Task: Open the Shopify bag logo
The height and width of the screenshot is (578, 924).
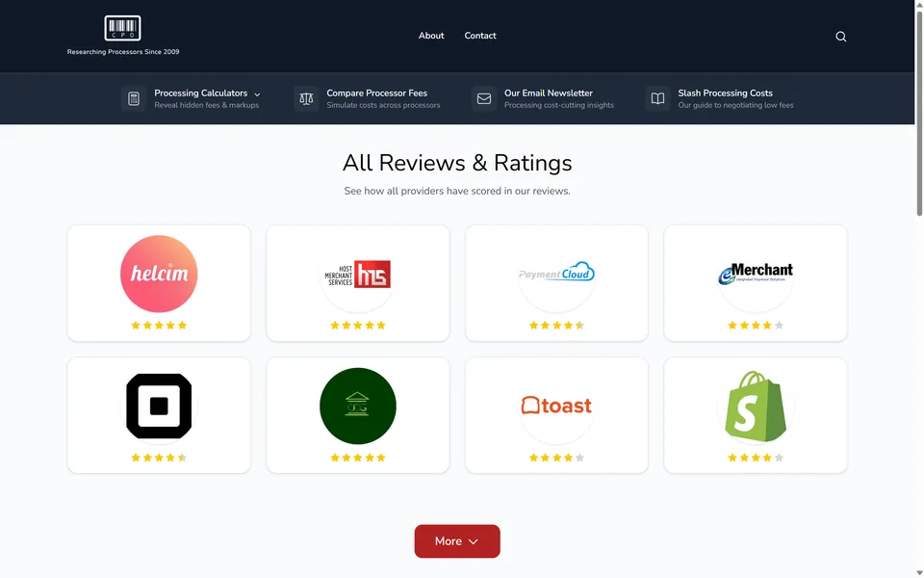Action: click(x=756, y=406)
